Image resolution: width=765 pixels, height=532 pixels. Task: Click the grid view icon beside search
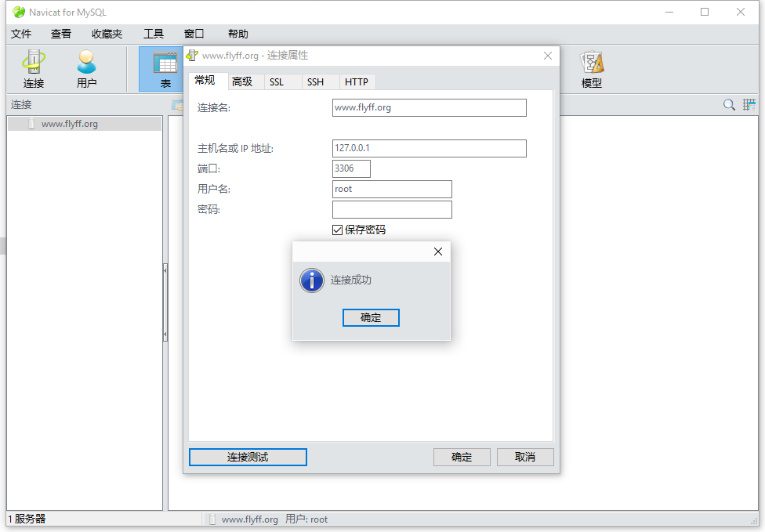pyautogui.click(x=749, y=104)
